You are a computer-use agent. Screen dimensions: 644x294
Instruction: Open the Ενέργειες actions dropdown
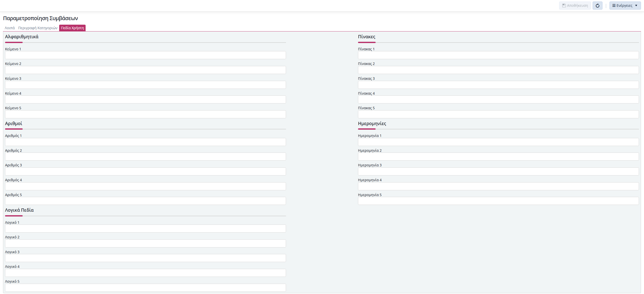(625, 6)
